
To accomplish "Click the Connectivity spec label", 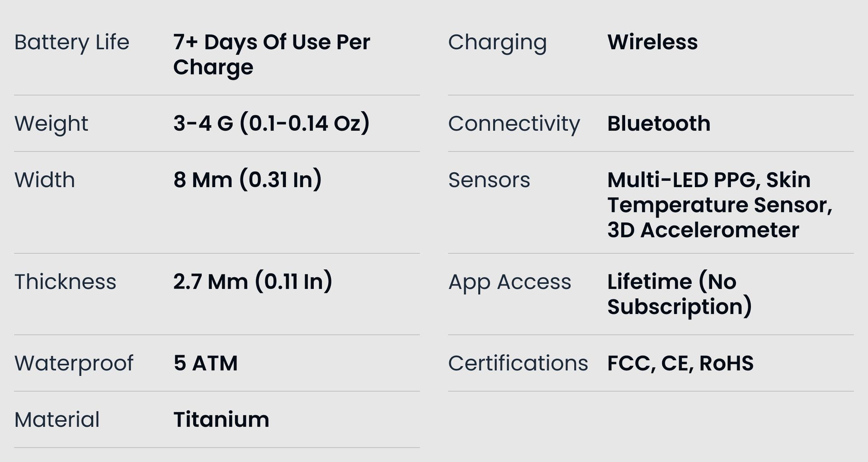I will [514, 123].
